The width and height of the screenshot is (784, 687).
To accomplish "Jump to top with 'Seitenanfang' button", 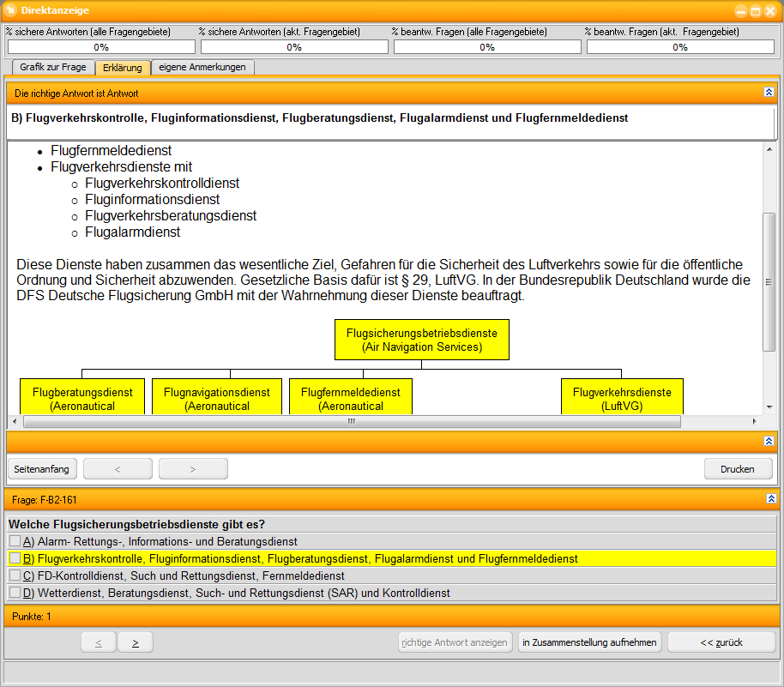I will (42, 469).
